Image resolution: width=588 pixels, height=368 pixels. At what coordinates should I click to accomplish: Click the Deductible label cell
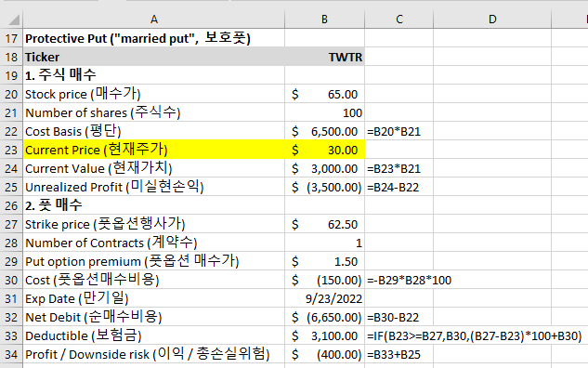pos(154,335)
